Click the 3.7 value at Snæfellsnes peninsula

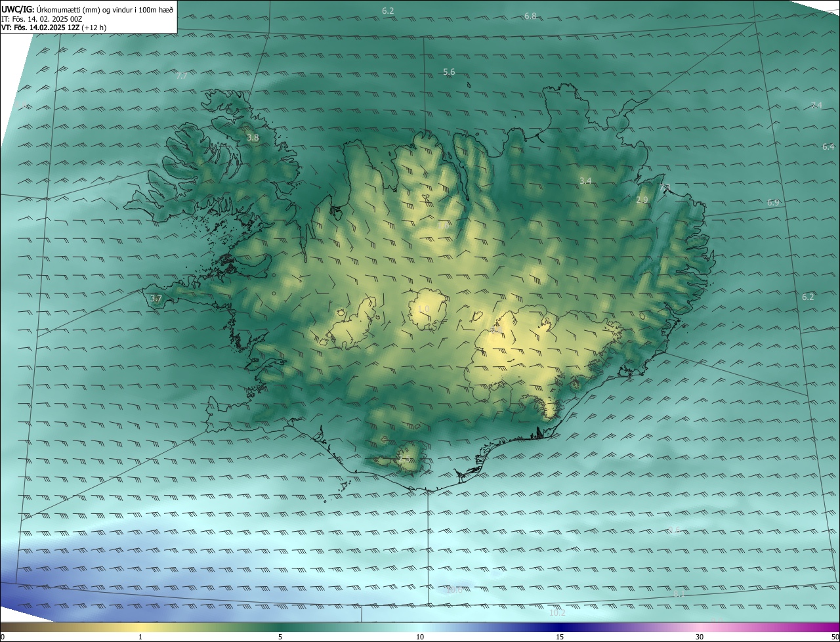pyautogui.click(x=156, y=299)
